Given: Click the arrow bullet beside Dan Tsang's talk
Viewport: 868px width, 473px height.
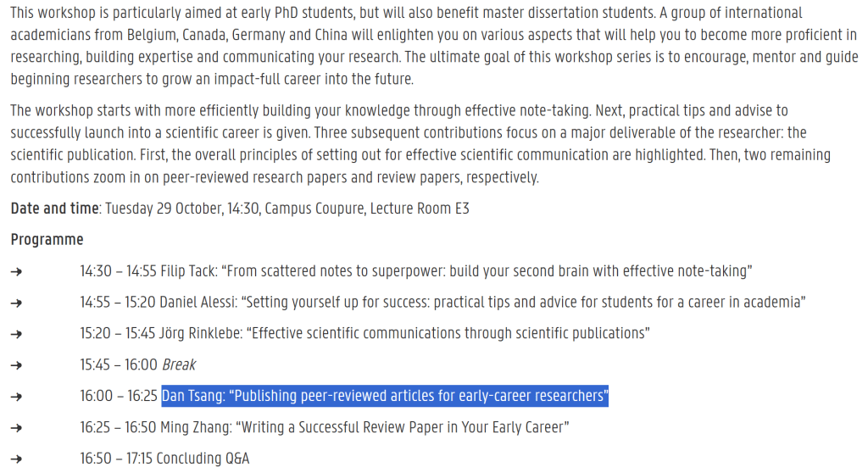Looking at the screenshot, I should pos(17,397).
